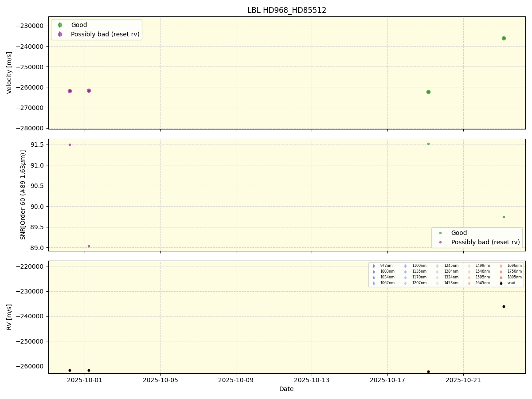The image size is (532, 399).
Task: Click the 'Possibly bad (reset rv)' text in Velocity legend
Action: tap(105, 34)
